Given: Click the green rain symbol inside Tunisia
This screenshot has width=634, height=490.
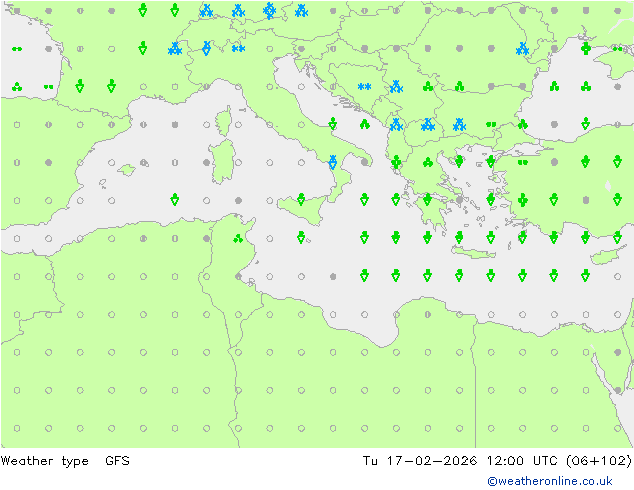Looking at the screenshot, I should 238,239.
